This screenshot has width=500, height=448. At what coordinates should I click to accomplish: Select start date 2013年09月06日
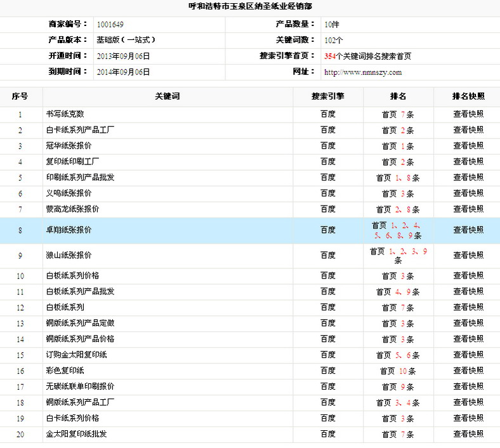[x=123, y=56]
